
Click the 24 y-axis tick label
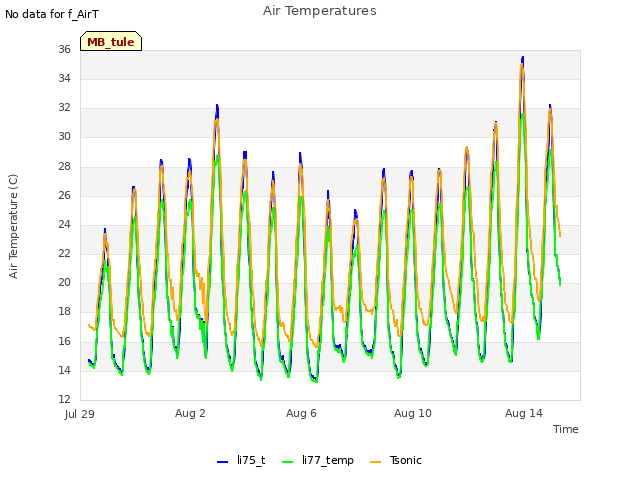coord(64,224)
